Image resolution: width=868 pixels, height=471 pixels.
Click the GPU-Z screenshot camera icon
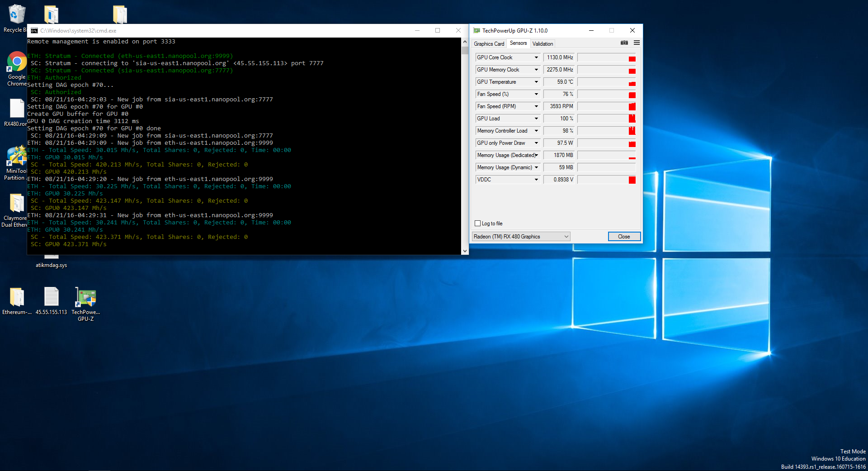coord(624,43)
